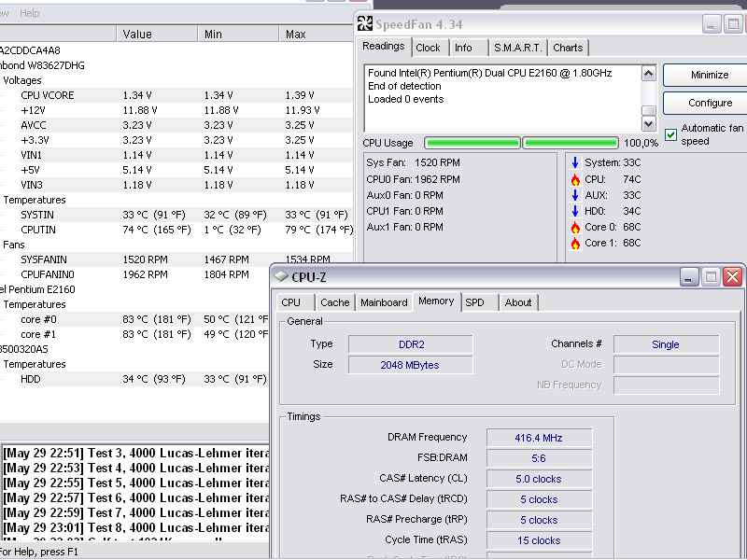Click the blue down arrow beside HD0 34C
The image size is (747, 560).
coord(575,211)
